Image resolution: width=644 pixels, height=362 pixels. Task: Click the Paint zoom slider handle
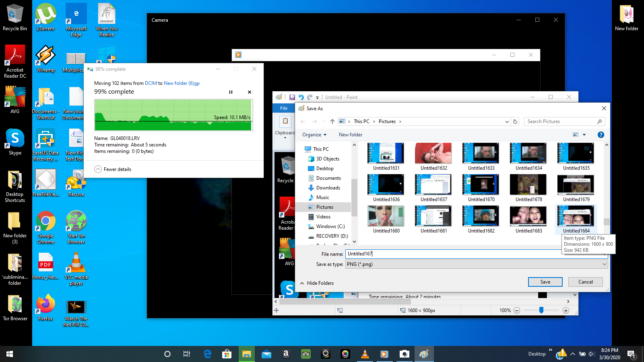tap(541, 310)
